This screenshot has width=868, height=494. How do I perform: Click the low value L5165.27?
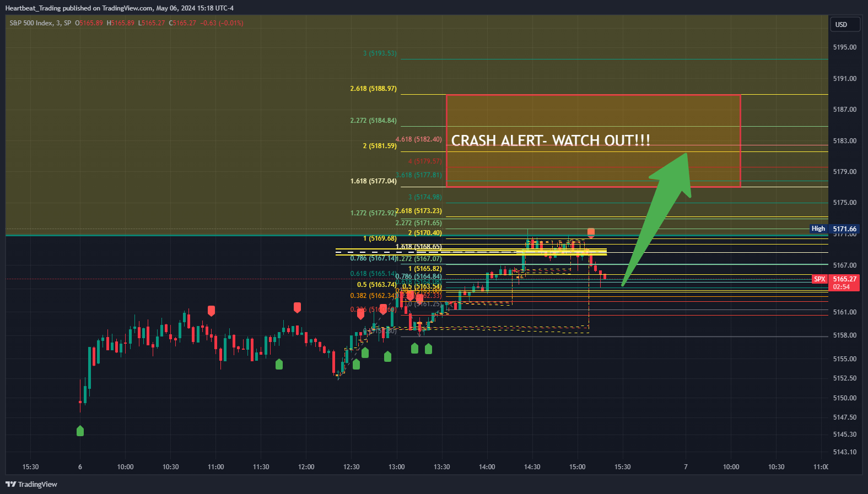pyautogui.click(x=152, y=23)
